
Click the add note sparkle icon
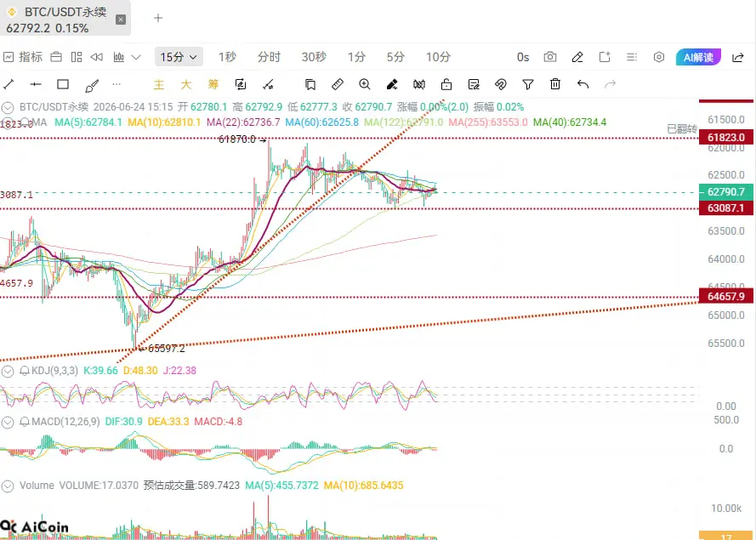coord(605,57)
